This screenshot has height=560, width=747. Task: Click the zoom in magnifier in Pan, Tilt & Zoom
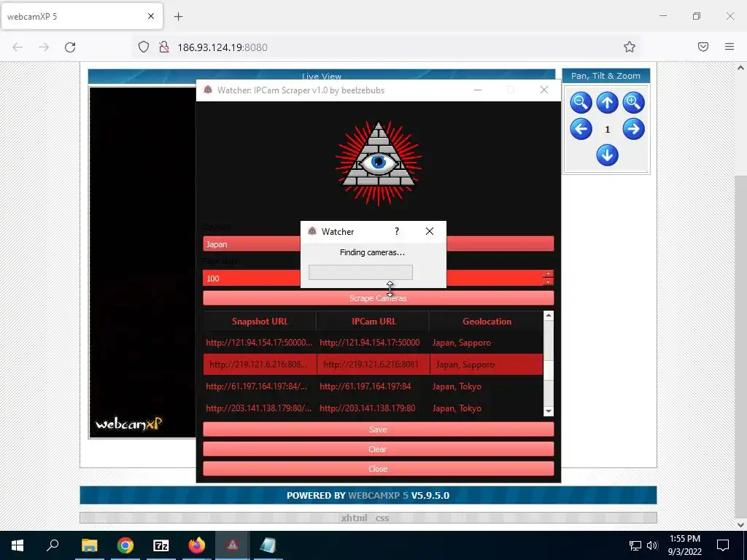pos(633,102)
